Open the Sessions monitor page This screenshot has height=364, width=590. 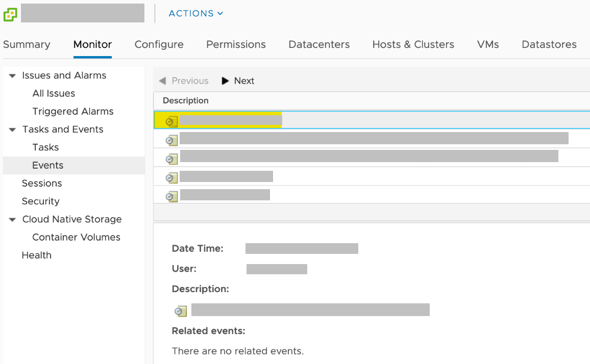point(42,184)
